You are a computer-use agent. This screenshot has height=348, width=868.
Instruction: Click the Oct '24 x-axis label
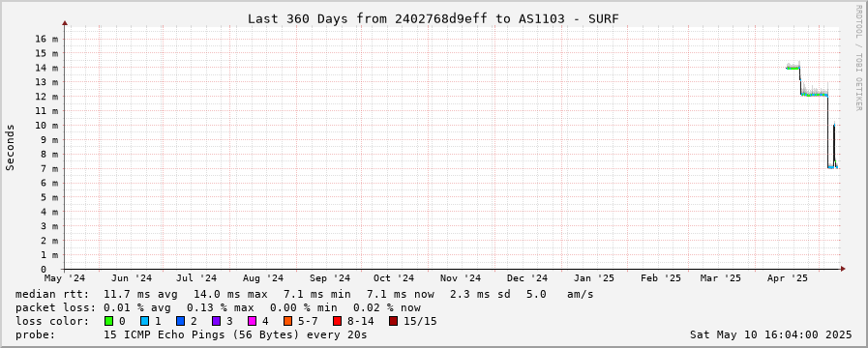(x=393, y=278)
